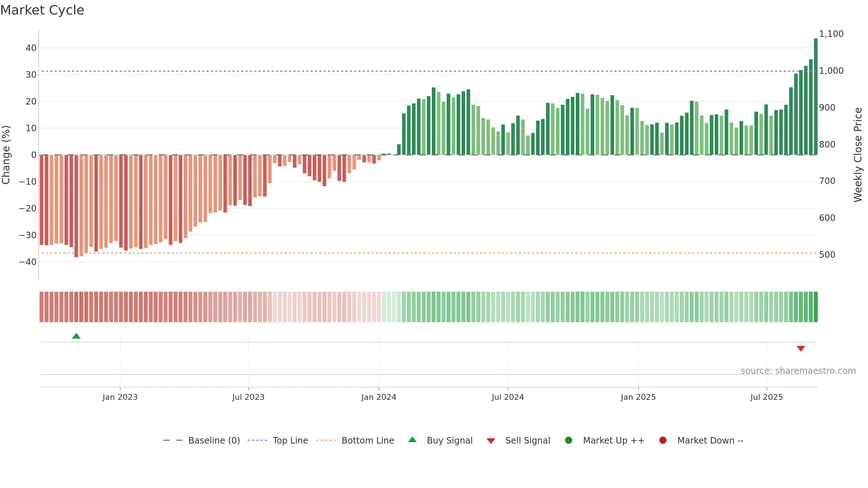Image resolution: width=868 pixels, height=488 pixels.
Task: Click the Jul 2023 axis label
Action: click(x=248, y=397)
